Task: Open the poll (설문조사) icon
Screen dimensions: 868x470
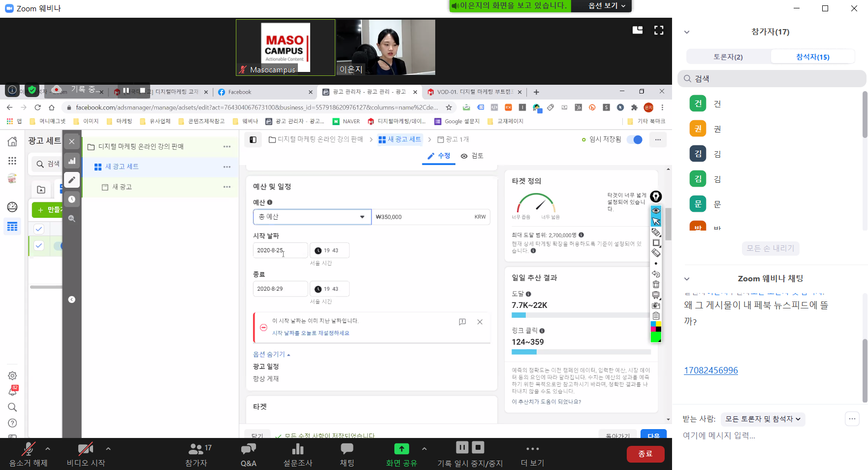Action: (297, 454)
